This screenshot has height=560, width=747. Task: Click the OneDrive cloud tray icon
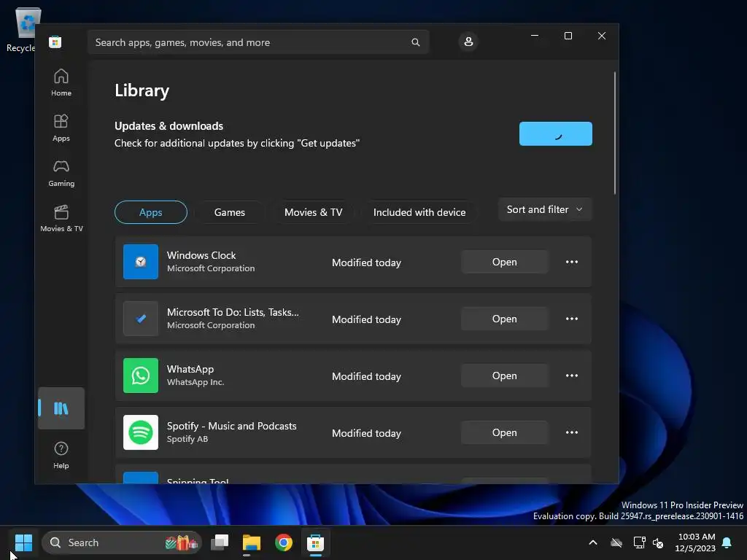point(616,542)
